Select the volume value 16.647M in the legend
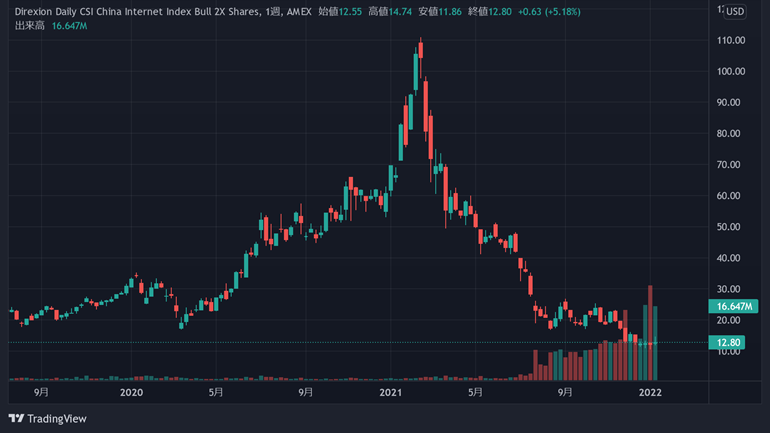The height and width of the screenshot is (433, 770). coord(69,26)
